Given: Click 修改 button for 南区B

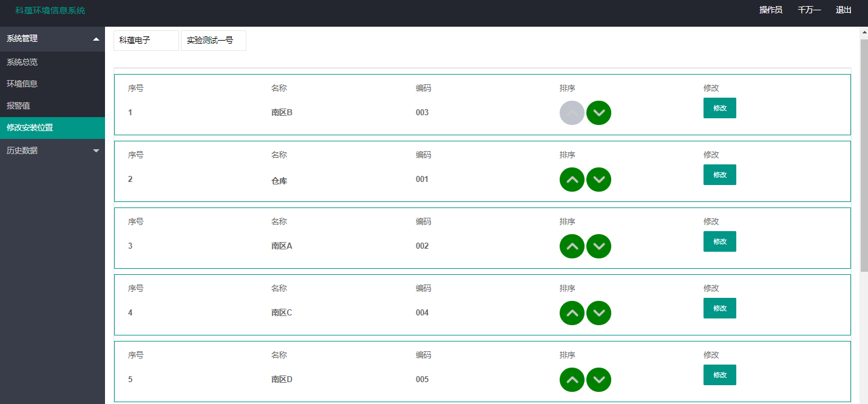Looking at the screenshot, I should (719, 108).
